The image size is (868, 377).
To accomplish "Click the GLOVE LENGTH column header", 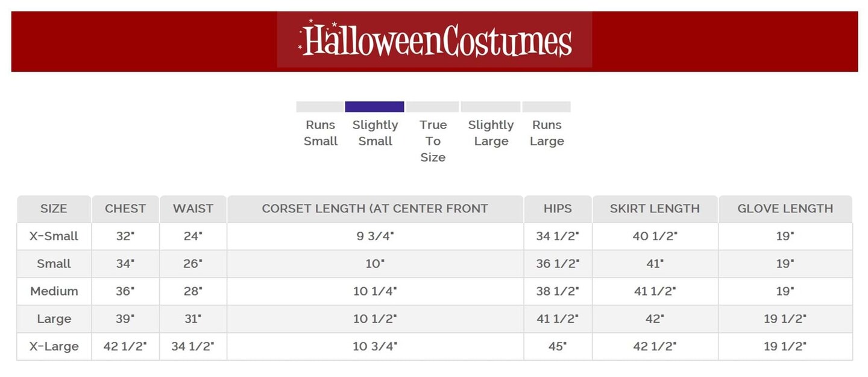I will 785,209.
